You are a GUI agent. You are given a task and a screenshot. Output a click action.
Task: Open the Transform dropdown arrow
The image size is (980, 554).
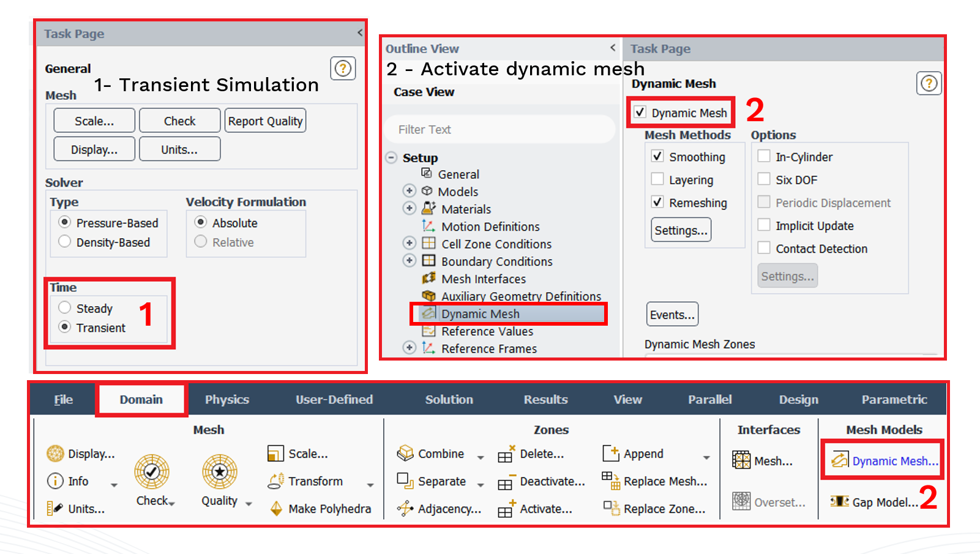pos(371,484)
